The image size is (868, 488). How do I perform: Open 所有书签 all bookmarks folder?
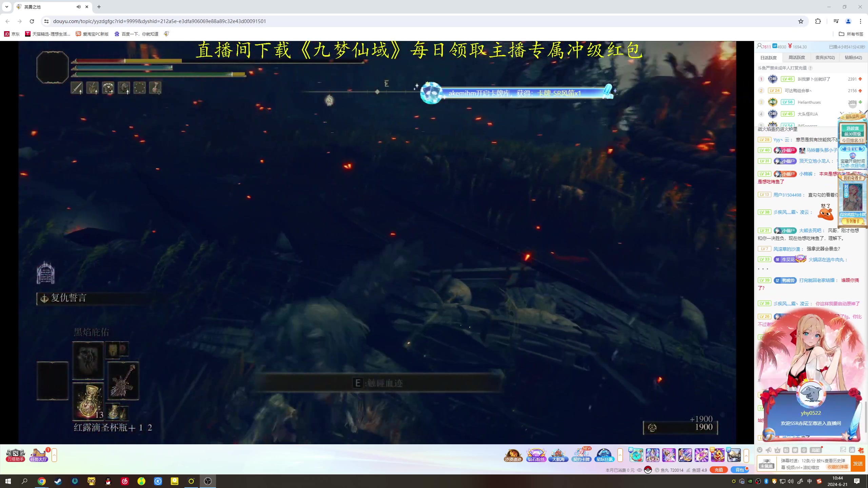851,34
